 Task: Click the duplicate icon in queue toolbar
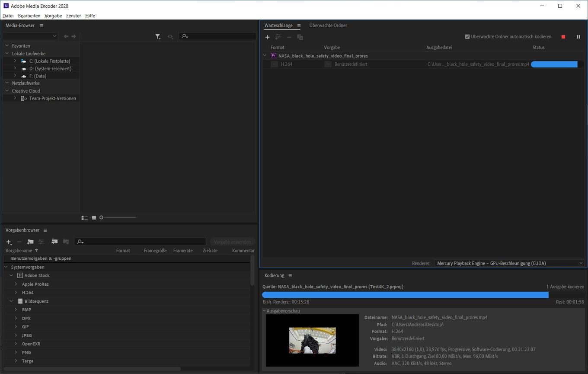click(300, 37)
